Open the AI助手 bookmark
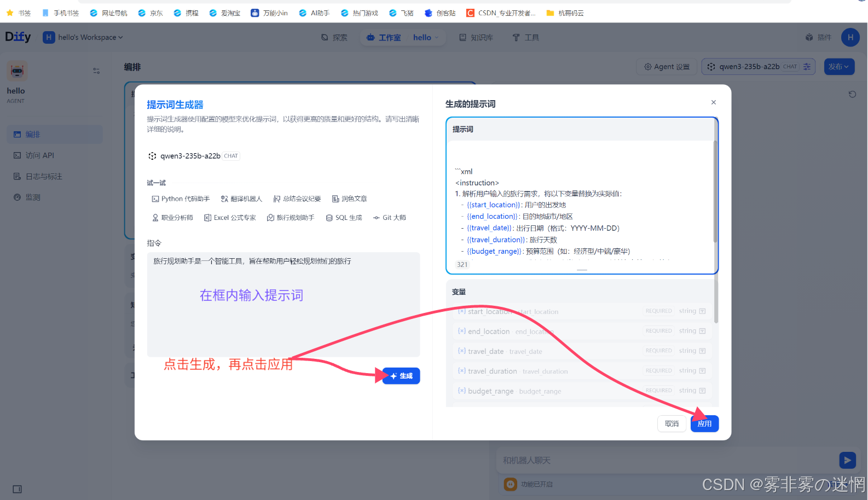868x500 pixels. 315,13
